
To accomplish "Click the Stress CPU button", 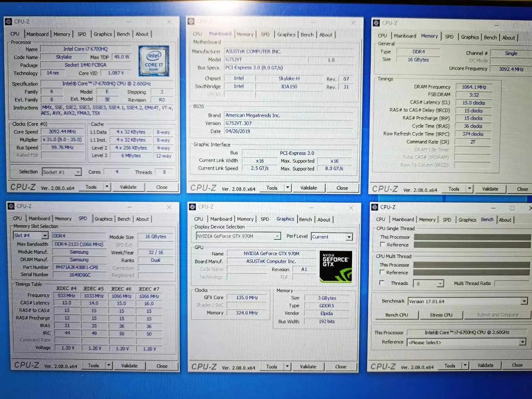I will [x=441, y=315].
